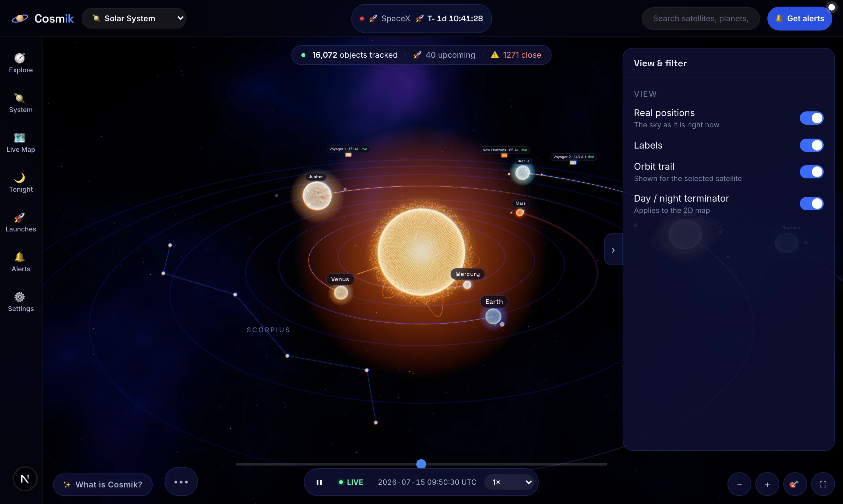Open the Launches rocket section
This screenshot has height=504, width=843.
point(21,222)
